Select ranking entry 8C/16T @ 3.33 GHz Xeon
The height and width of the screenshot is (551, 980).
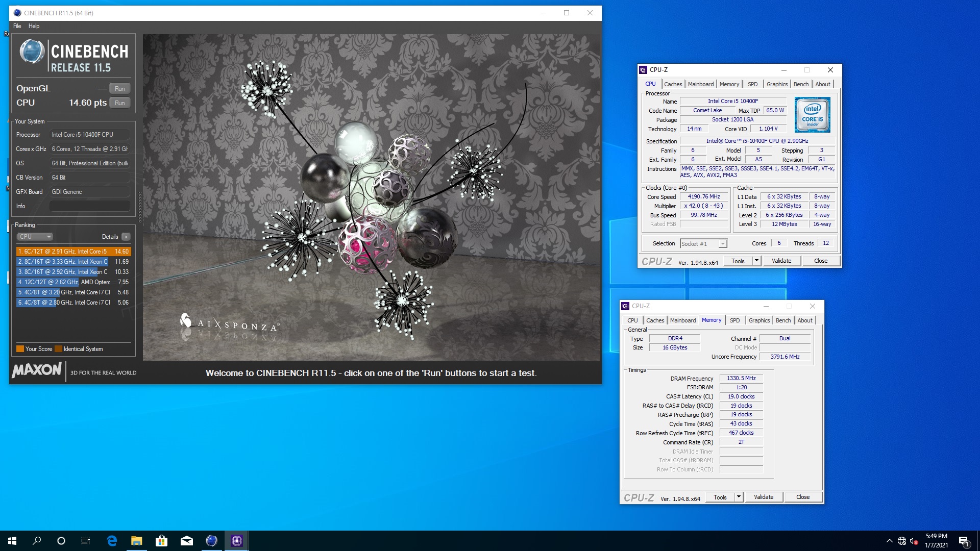click(73, 262)
